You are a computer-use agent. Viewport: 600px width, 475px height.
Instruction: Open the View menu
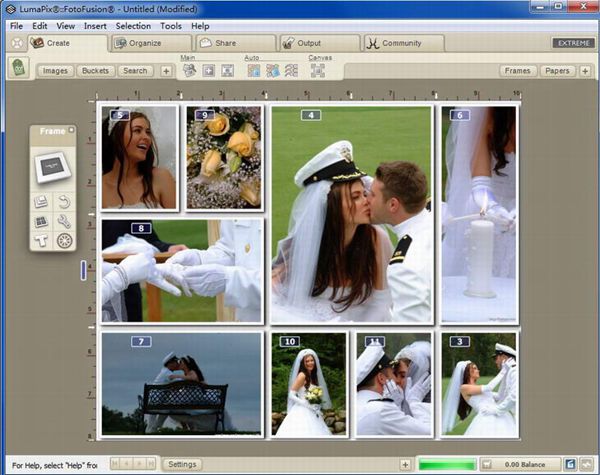[x=66, y=26]
